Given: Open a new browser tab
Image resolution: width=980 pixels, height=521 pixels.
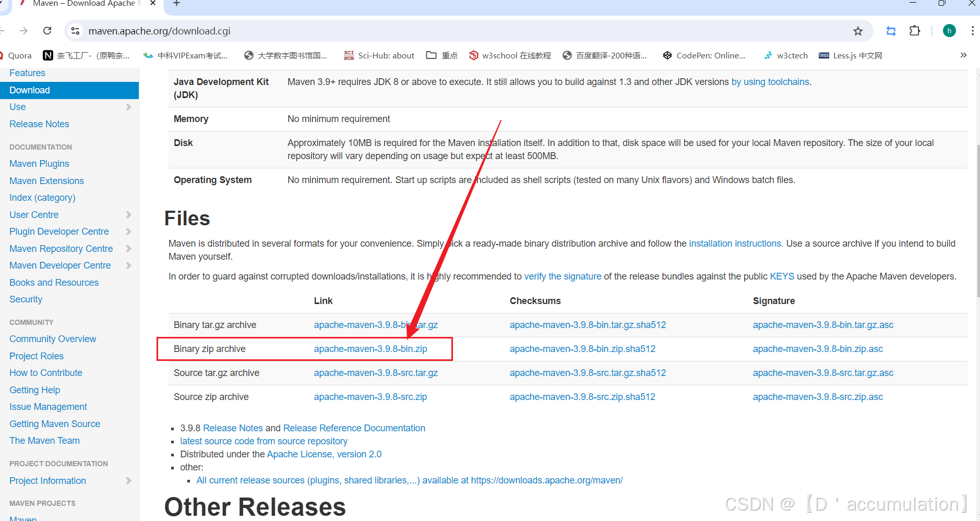Looking at the screenshot, I should [x=176, y=4].
